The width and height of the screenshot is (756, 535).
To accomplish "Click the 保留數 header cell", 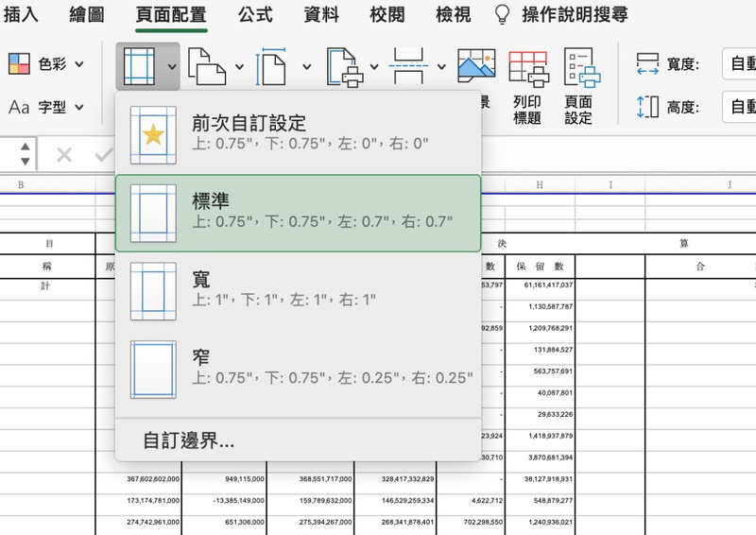I will (540, 267).
